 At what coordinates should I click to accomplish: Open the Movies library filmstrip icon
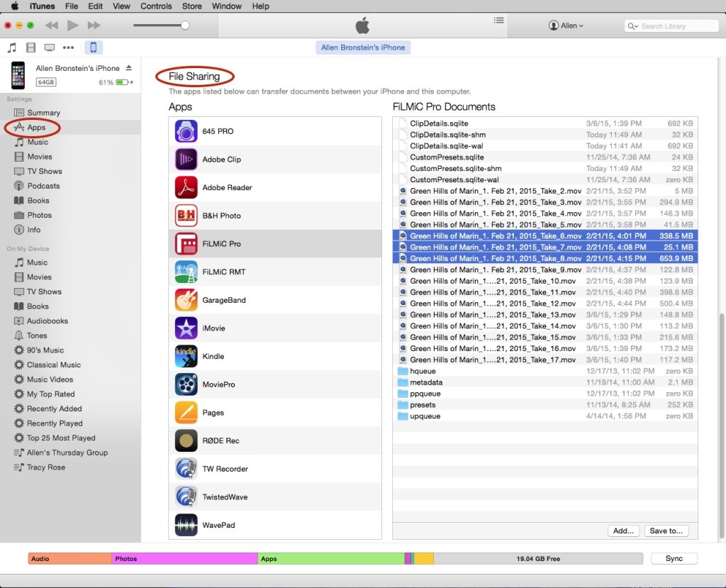(x=31, y=48)
